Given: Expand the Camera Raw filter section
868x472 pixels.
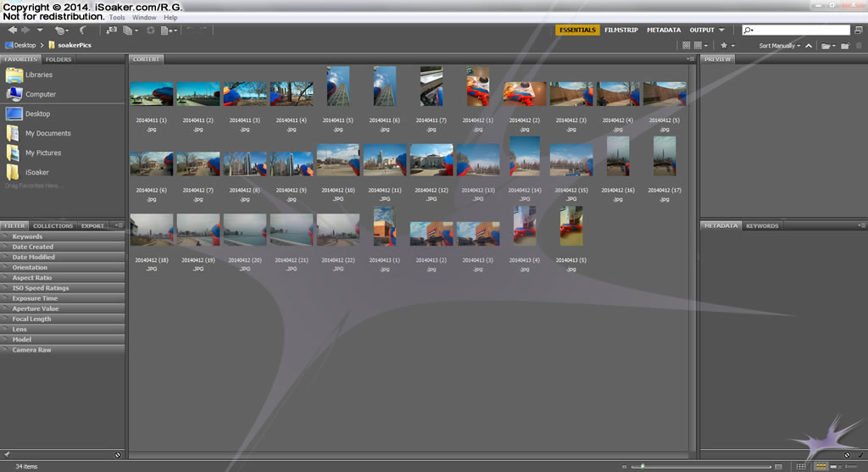Looking at the screenshot, I should point(63,350).
